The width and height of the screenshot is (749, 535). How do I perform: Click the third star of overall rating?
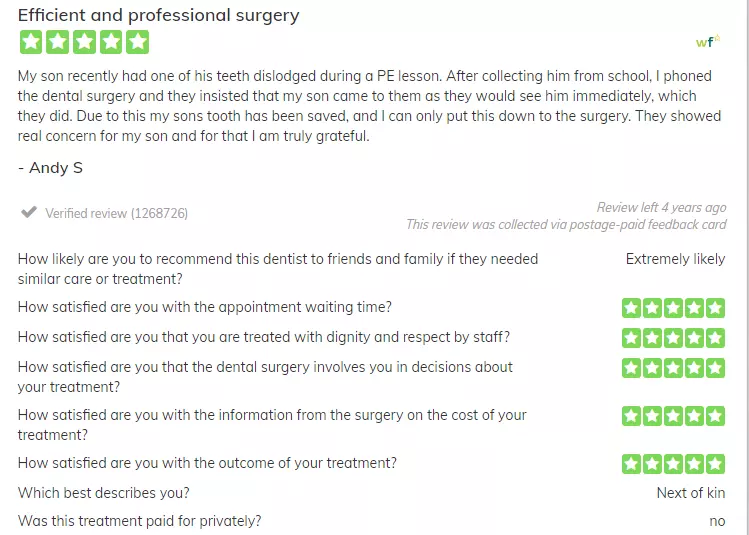point(84,42)
